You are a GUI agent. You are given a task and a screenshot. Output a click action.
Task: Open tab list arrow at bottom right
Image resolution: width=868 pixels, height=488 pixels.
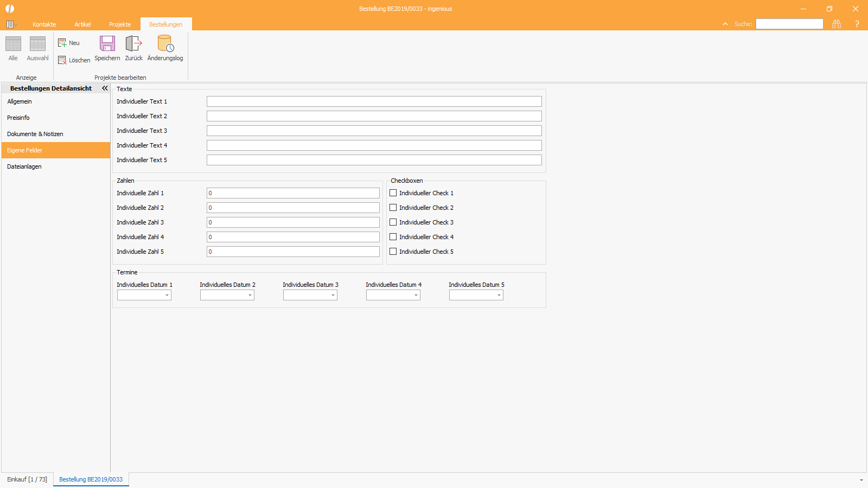(861, 480)
